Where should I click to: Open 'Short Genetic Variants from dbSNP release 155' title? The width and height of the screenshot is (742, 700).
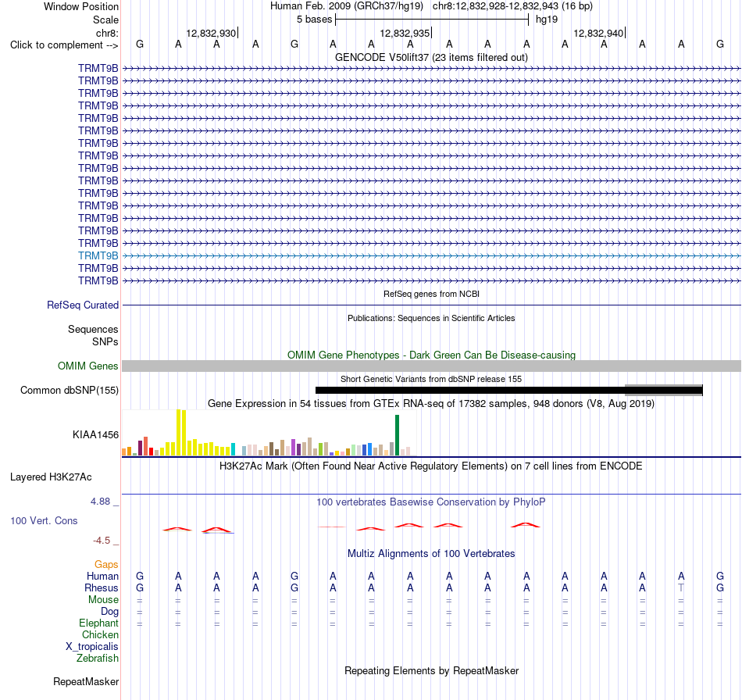coord(431,379)
